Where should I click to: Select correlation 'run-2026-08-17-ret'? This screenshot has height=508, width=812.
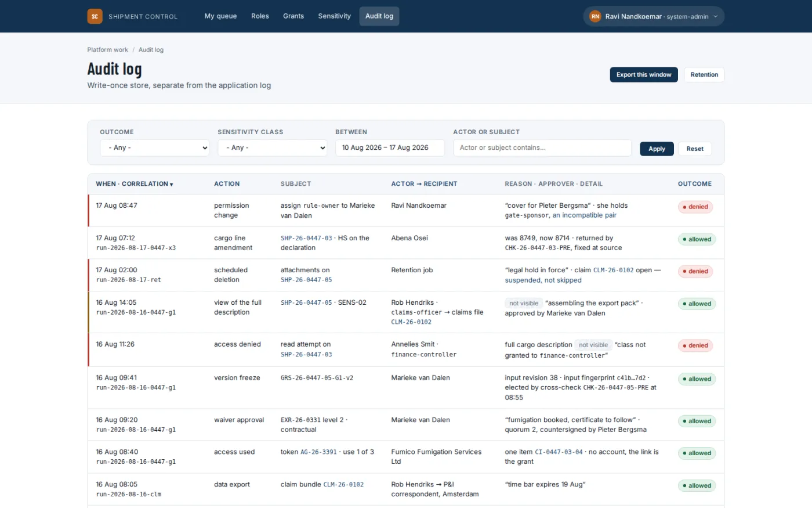coord(129,280)
